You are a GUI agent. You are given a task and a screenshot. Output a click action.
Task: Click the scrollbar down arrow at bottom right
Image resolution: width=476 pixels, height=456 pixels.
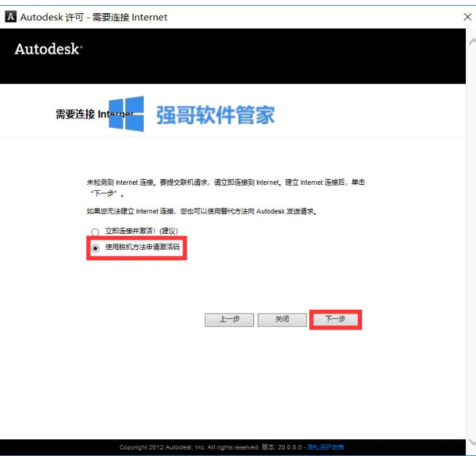[x=472, y=441]
